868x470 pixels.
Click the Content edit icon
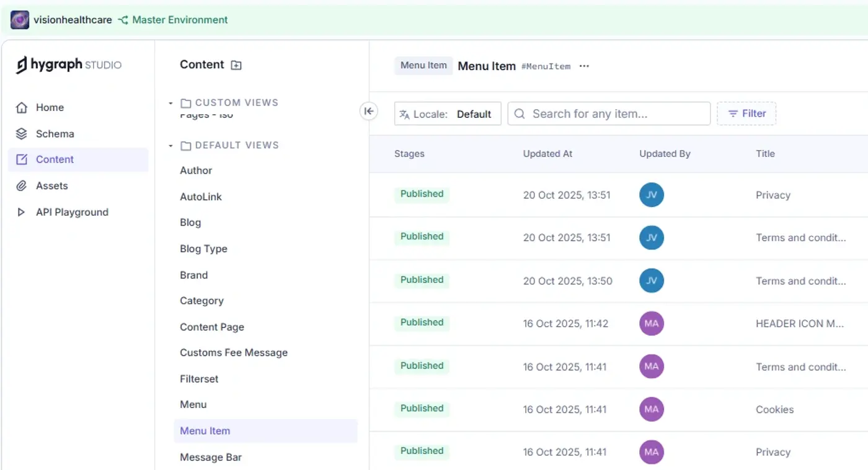[22, 159]
